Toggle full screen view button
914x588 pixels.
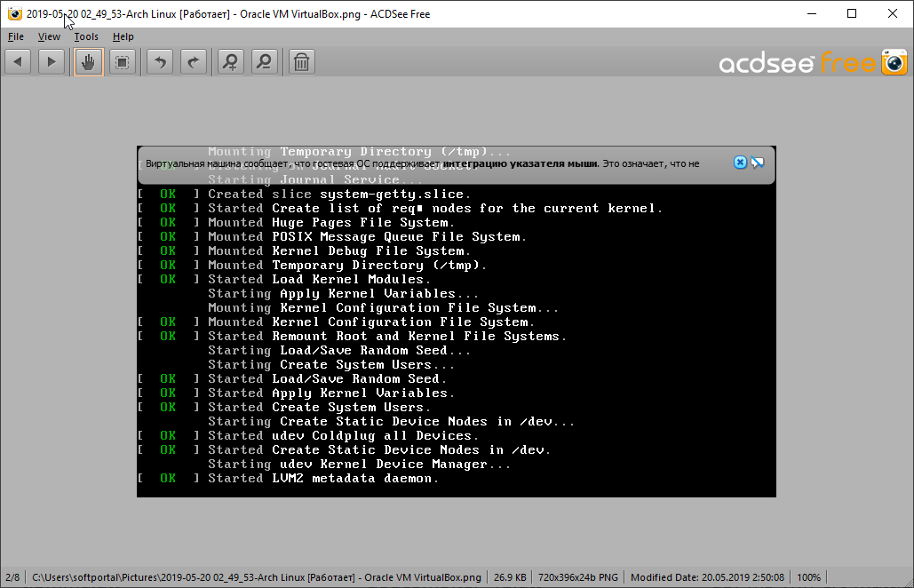click(x=122, y=62)
